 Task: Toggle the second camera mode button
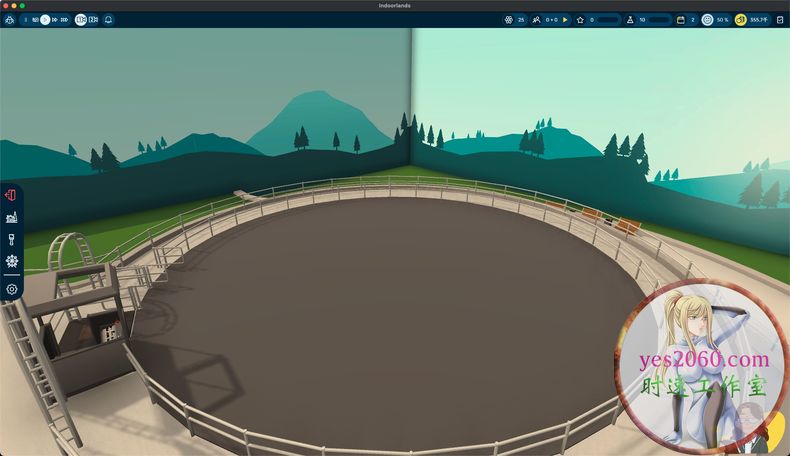[x=93, y=19]
